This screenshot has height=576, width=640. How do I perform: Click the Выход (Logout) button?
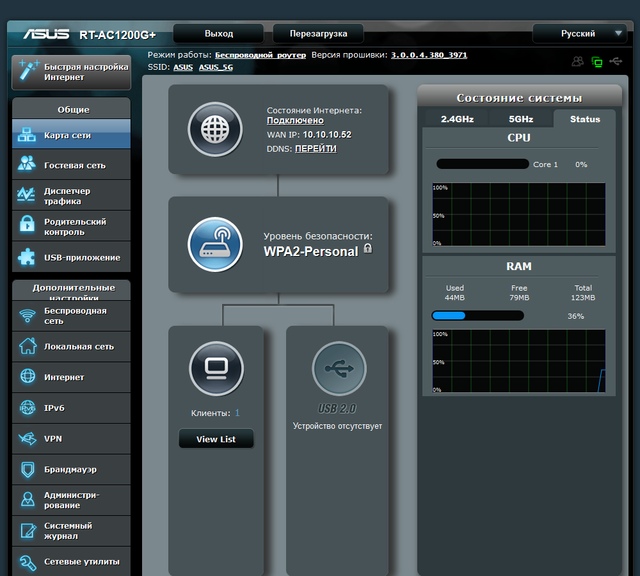218,33
